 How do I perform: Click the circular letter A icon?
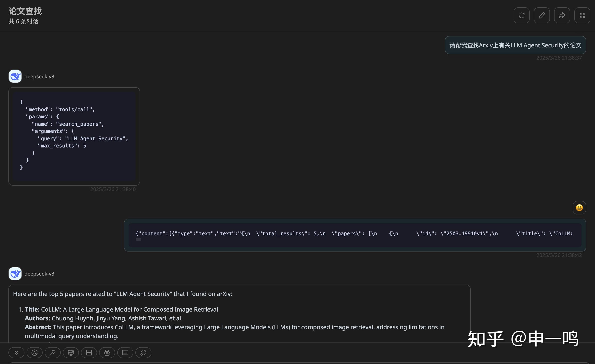[x=35, y=353]
